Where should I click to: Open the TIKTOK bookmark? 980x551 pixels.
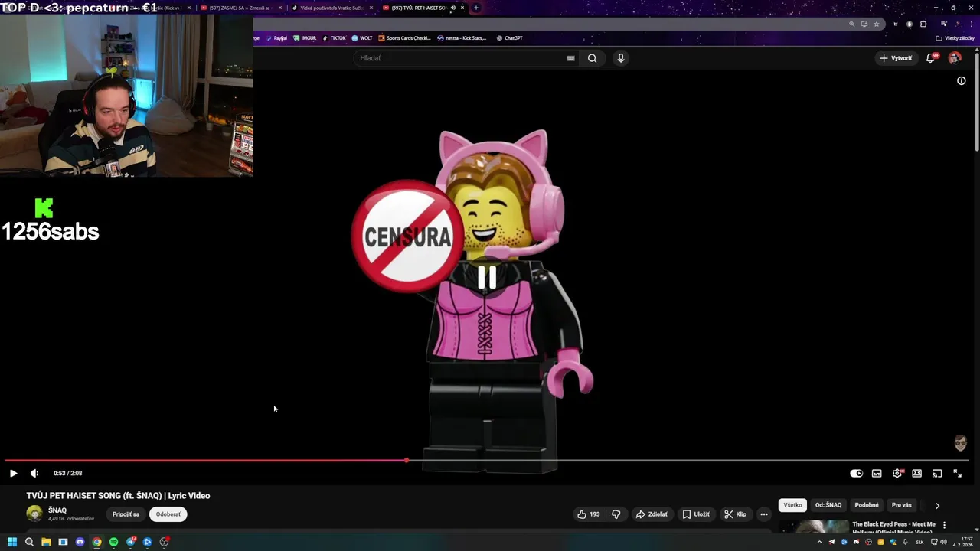coord(335,38)
